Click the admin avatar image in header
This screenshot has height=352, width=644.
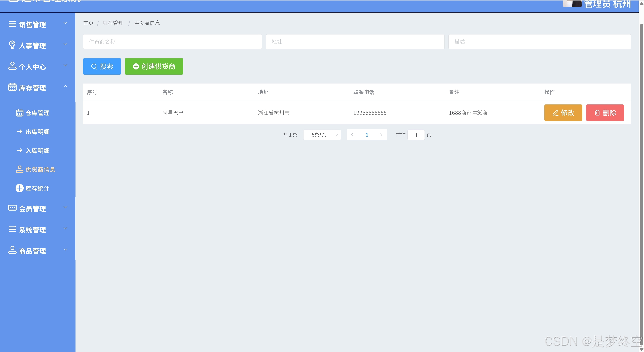572,4
